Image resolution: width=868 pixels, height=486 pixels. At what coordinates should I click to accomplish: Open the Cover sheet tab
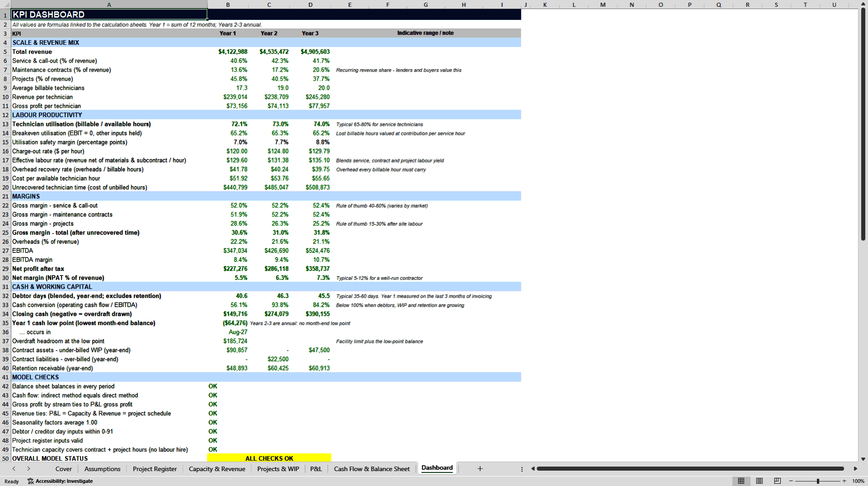pos(64,469)
